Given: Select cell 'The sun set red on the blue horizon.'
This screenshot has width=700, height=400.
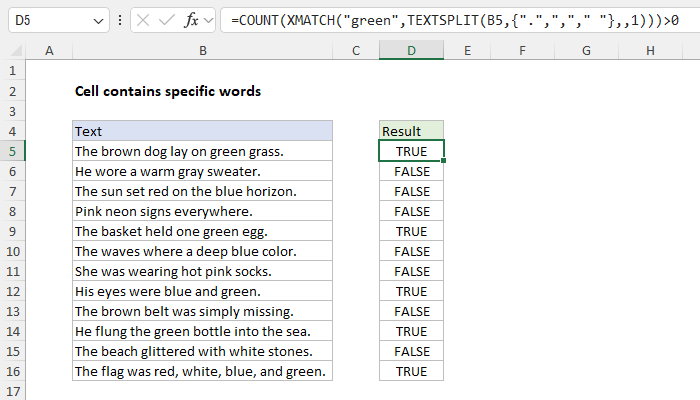Looking at the screenshot, I should [x=203, y=192].
